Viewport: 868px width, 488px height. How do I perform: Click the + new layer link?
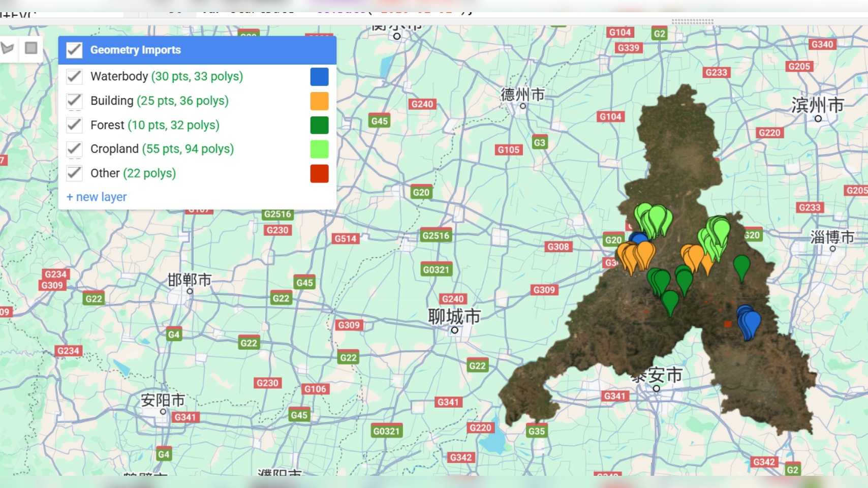[97, 197]
